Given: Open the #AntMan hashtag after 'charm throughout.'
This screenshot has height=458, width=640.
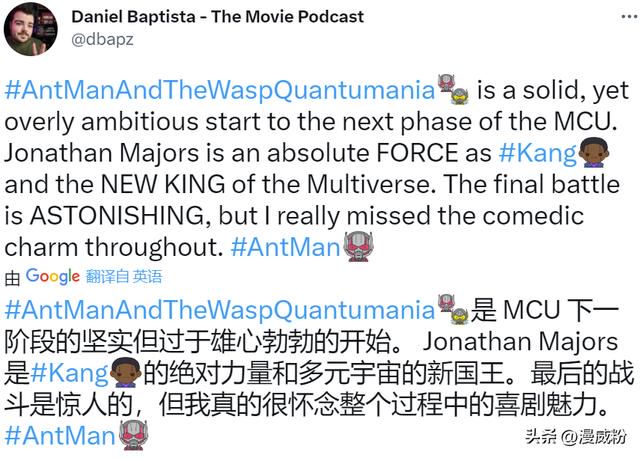Looking at the screenshot, I should 285,247.
